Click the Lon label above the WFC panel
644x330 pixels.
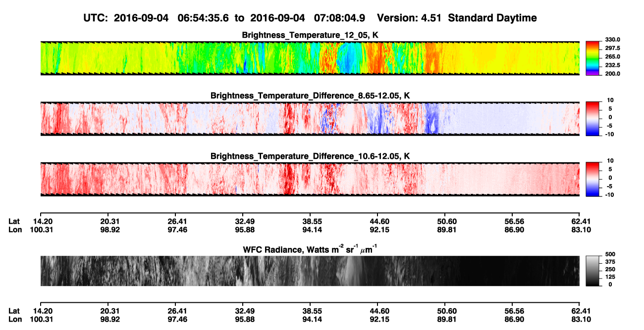[x=15, y=230]
